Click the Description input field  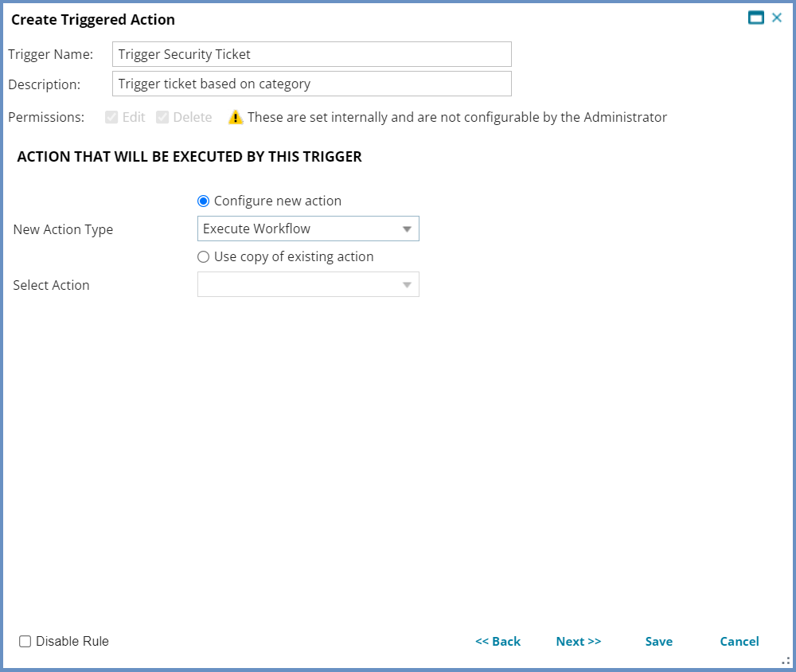(x=312, y=84)
